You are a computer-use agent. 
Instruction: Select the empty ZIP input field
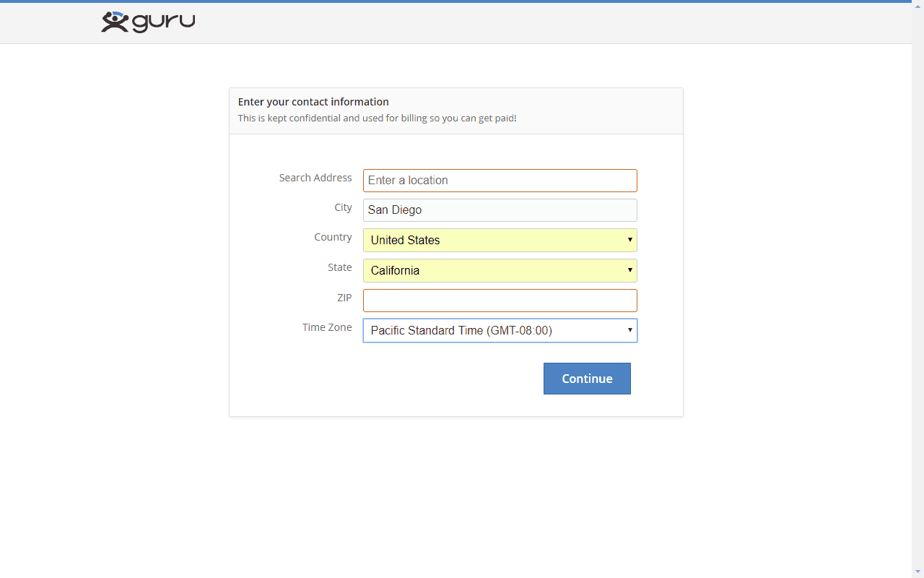pyautogui.click(x=500, y=301)
